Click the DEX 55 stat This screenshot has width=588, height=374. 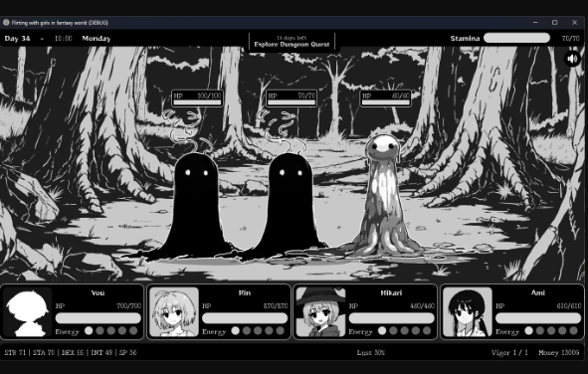point(73,353)
